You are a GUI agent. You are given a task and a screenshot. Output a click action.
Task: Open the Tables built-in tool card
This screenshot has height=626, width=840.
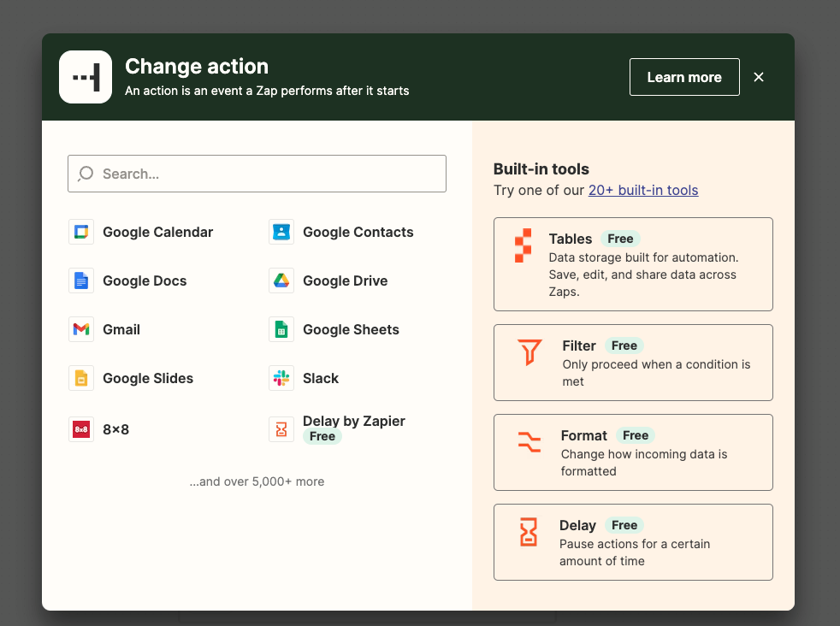point(633,264)
